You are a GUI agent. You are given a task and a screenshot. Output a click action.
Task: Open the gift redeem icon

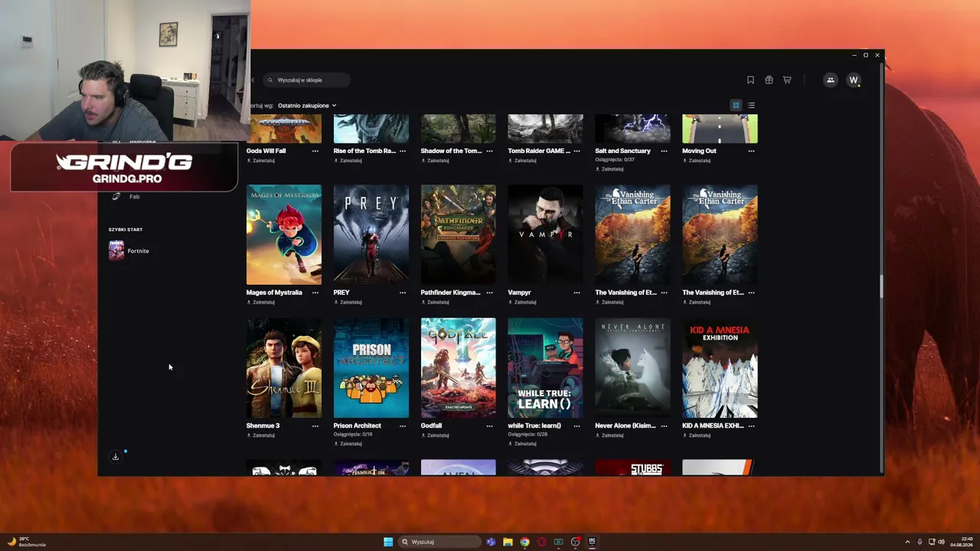tap(769, 80)
